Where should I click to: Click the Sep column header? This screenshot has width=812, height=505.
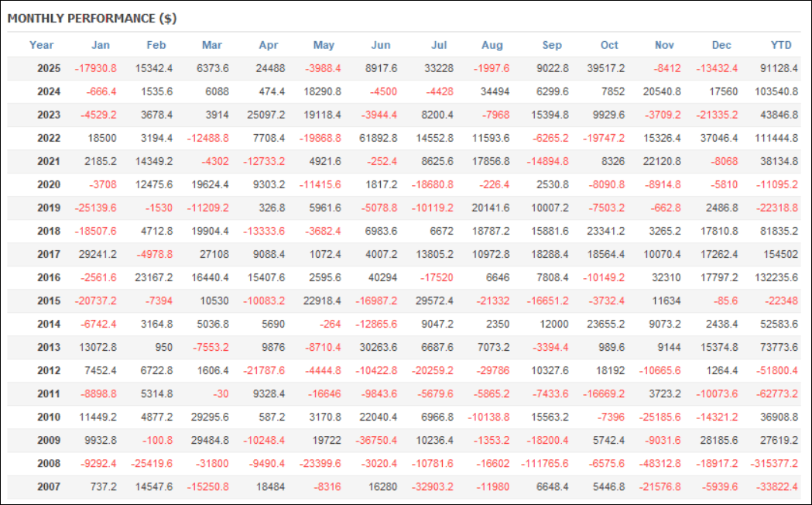pyautogui.click(x=553, y=45)
